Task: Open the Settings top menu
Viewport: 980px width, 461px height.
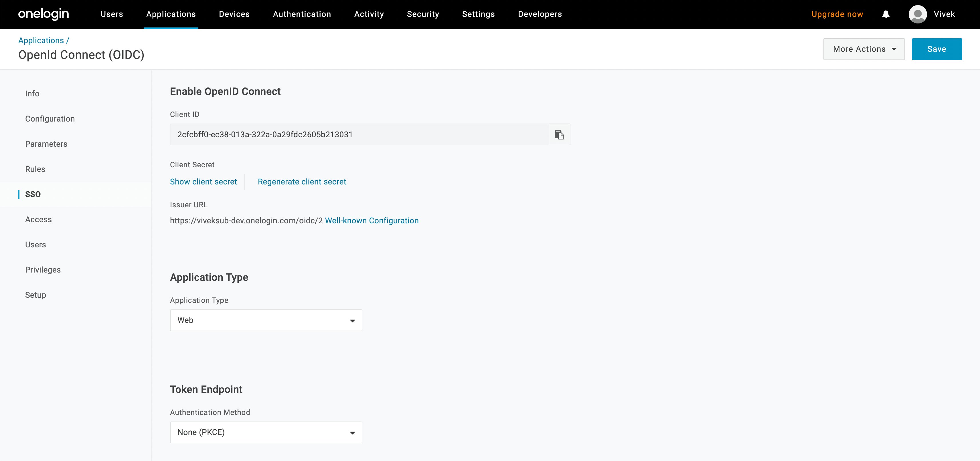Action: point(479,14)
